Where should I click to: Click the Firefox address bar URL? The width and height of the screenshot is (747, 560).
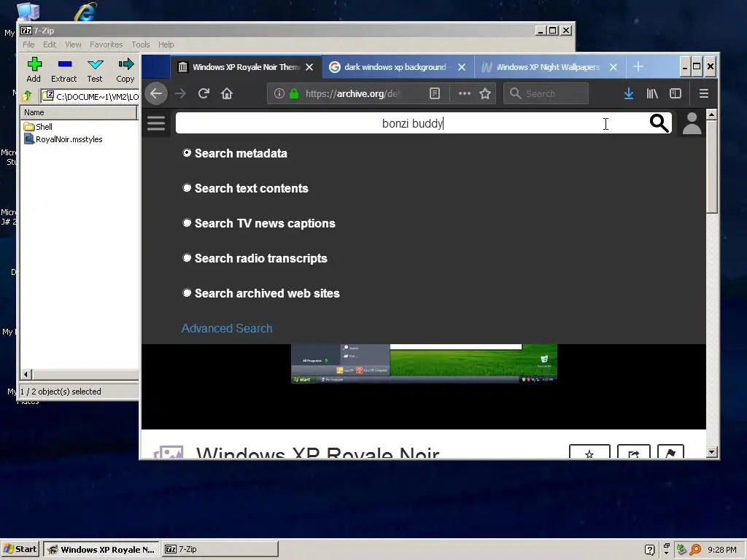click(x=352, y=93)
